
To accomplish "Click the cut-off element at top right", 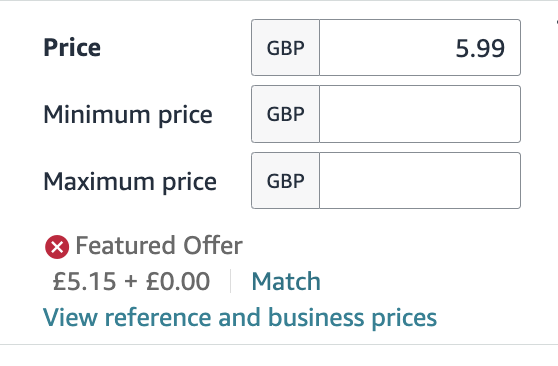I will [x=557, y=21].
